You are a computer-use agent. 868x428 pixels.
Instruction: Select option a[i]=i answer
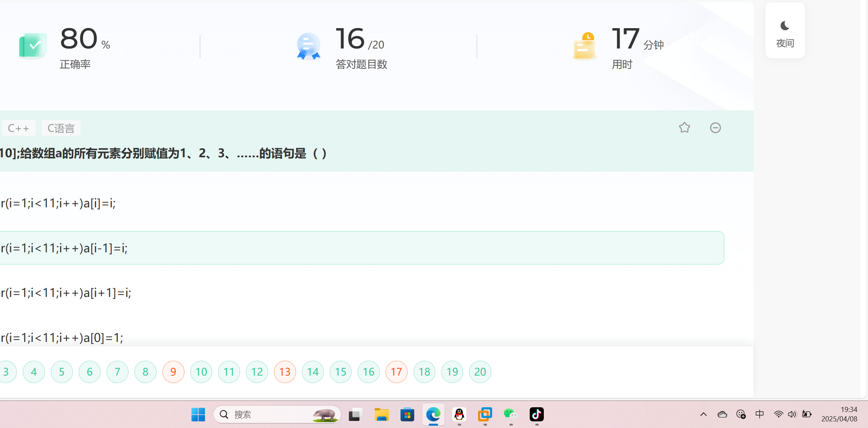[x=59, y=203]
